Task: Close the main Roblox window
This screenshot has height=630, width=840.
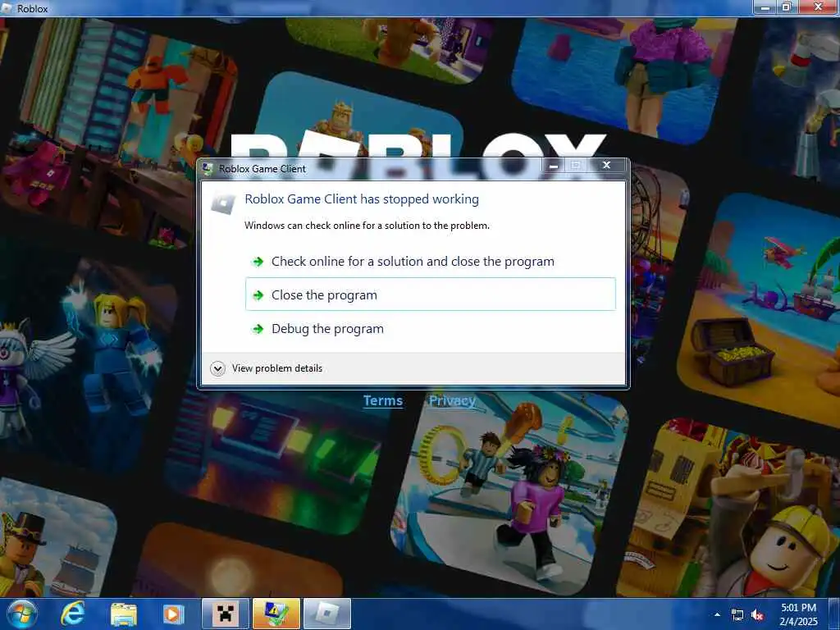Action: (818, 7)
